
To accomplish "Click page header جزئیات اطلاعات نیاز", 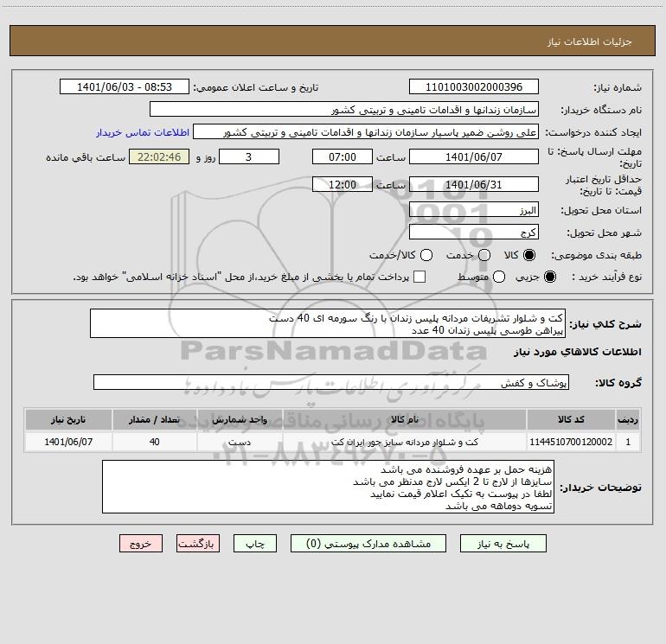I will tap(589, 41).
